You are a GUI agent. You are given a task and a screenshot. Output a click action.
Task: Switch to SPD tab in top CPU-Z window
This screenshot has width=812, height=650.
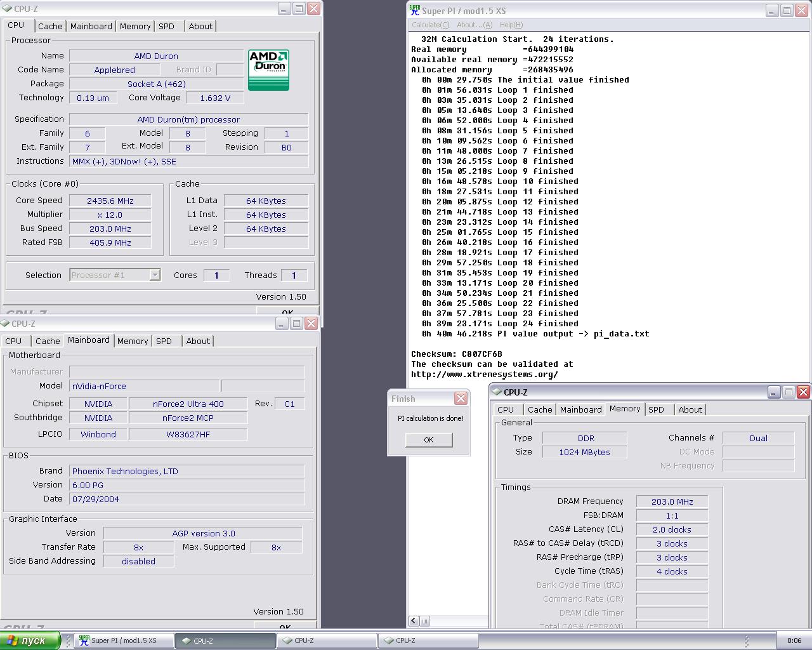click(x=166, y=26)
